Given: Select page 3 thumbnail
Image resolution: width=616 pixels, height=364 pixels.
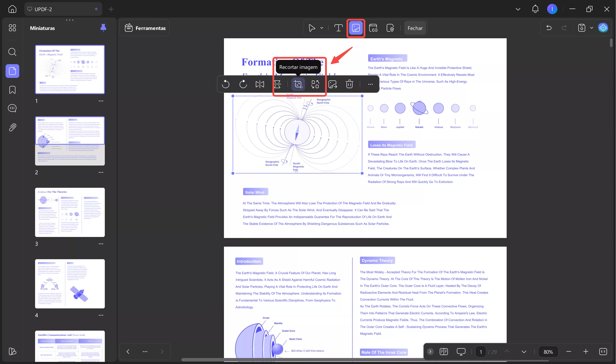Looking at the screenshot, I should 70,212.
